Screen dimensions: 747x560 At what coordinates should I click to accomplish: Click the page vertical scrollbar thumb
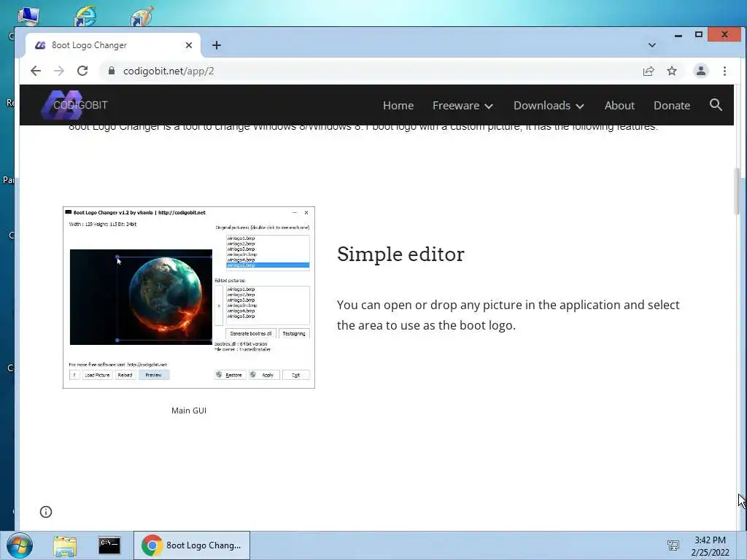pyautogui.click(x=737, y=192)
